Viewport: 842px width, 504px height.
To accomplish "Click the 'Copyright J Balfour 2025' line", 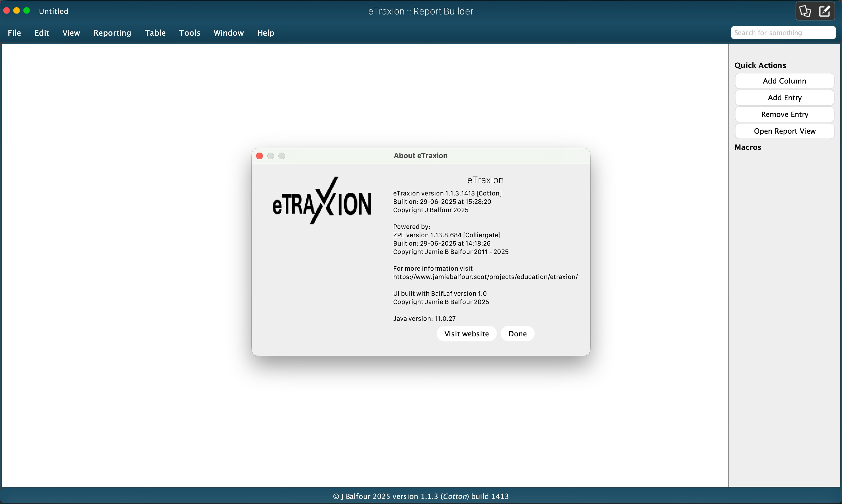I will tap(431, 210).
